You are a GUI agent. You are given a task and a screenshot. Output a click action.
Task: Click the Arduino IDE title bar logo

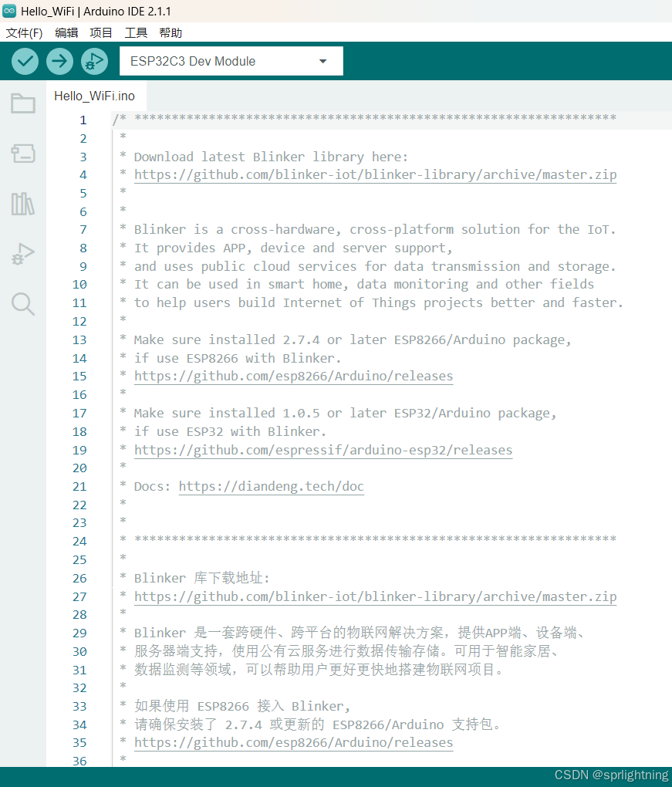point(9,11)
